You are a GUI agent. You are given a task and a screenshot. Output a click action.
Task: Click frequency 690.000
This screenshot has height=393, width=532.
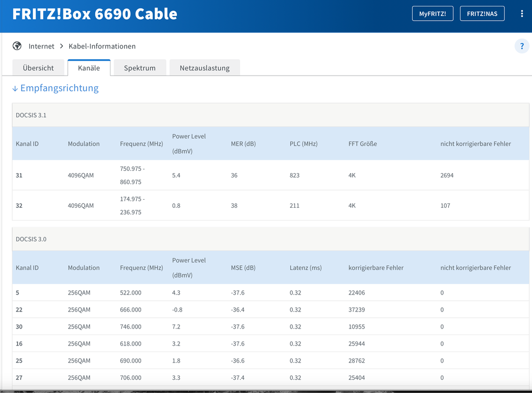130,361
